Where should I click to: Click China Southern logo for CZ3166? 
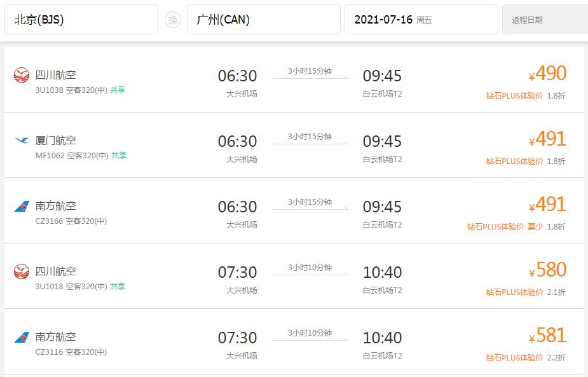(x=22, y=206)
